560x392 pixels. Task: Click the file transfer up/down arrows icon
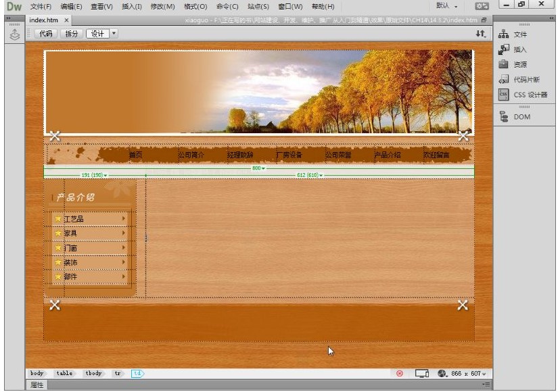[x=480, y=33]
